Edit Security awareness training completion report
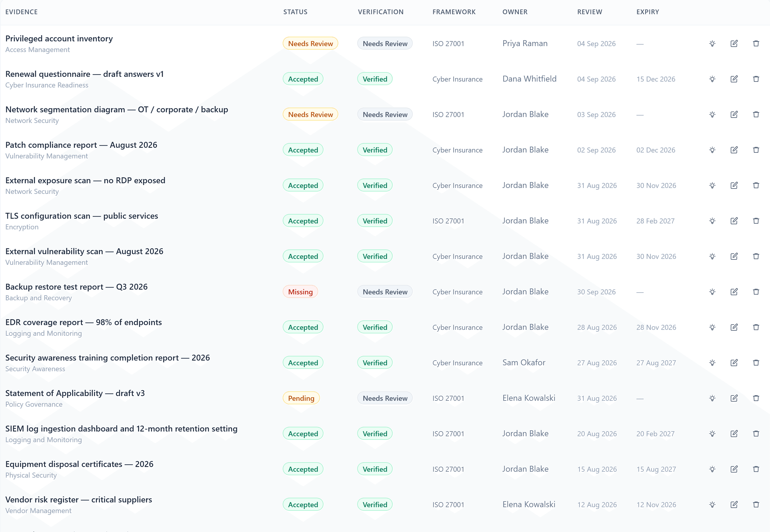This screenshot has width=770, height=532. pyautogui.click(x=734, y=363)
